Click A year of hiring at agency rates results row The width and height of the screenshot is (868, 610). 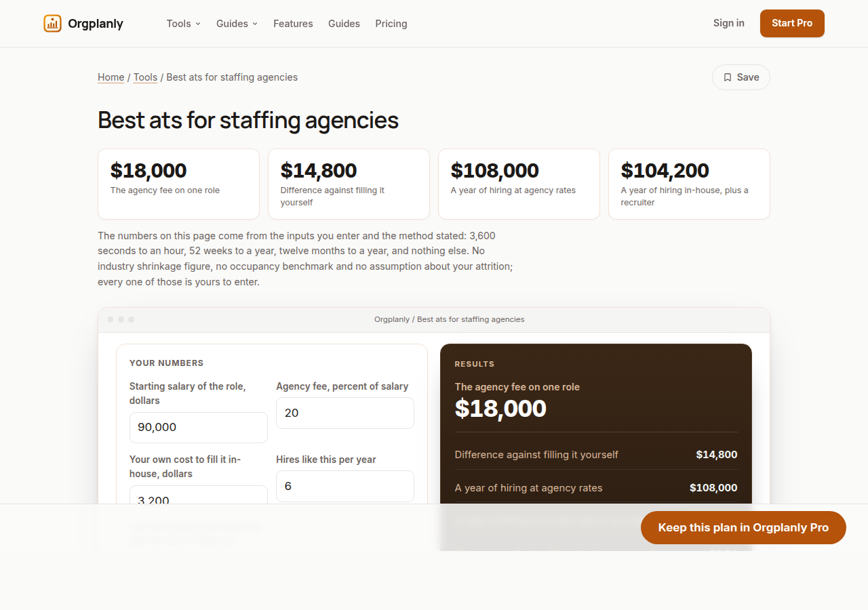(596, 487)
